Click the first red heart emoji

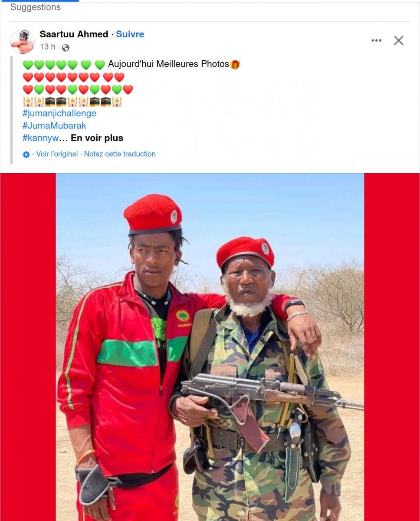click(x=28, y=77)
